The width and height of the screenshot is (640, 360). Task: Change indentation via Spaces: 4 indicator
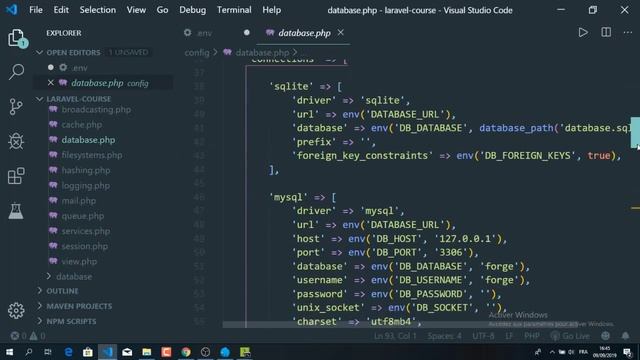tap(444, 336)
